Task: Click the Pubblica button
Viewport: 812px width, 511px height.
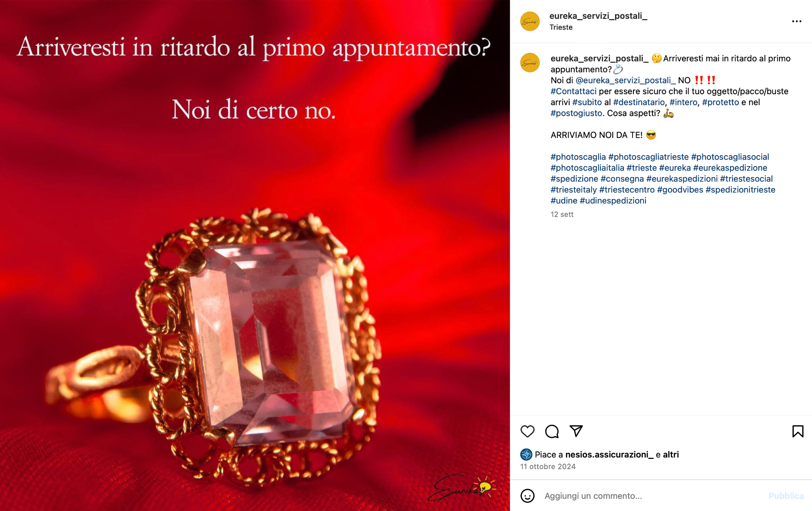Action: [x=786, y=496]
